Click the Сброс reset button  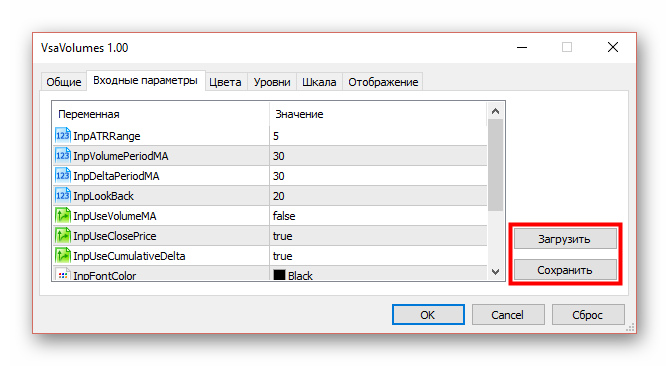click(588, 315)
